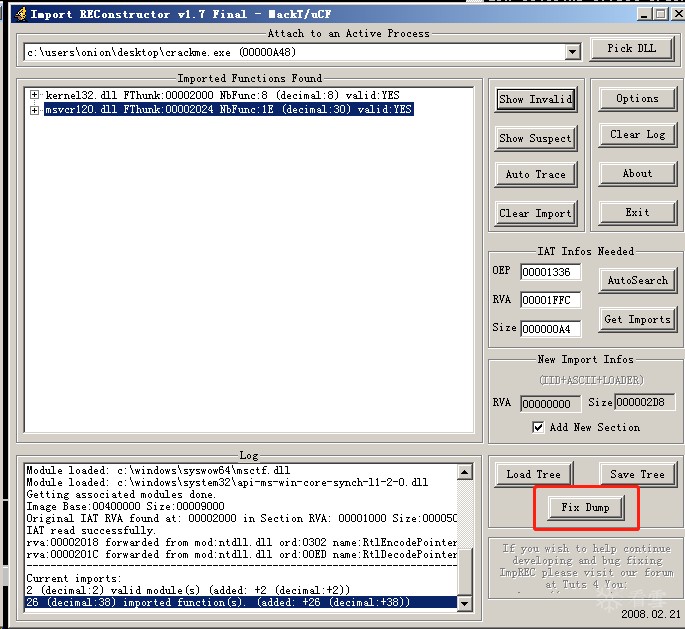The image size is (685, 629).
Task: Click the Show Suspect button
Action: [536, 138]
